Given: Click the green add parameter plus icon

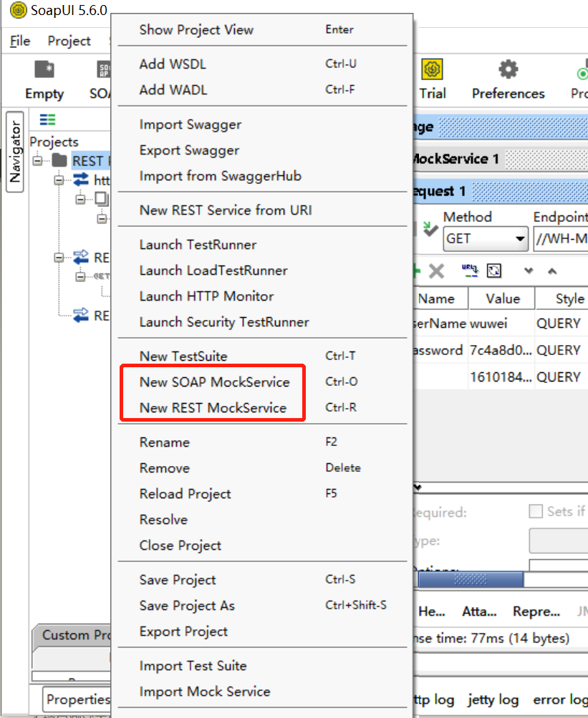Looking at the screenshot, I should (417, 271).
